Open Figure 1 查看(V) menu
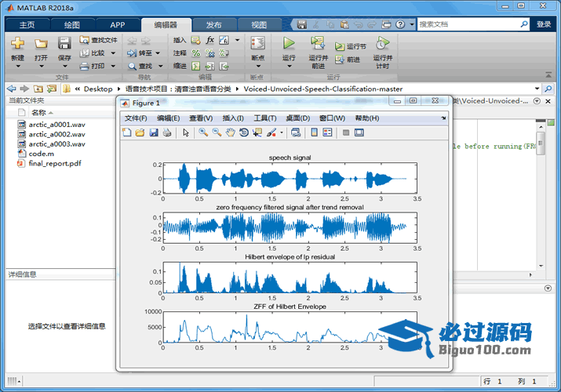561x392 pixels. coord(201,118)
